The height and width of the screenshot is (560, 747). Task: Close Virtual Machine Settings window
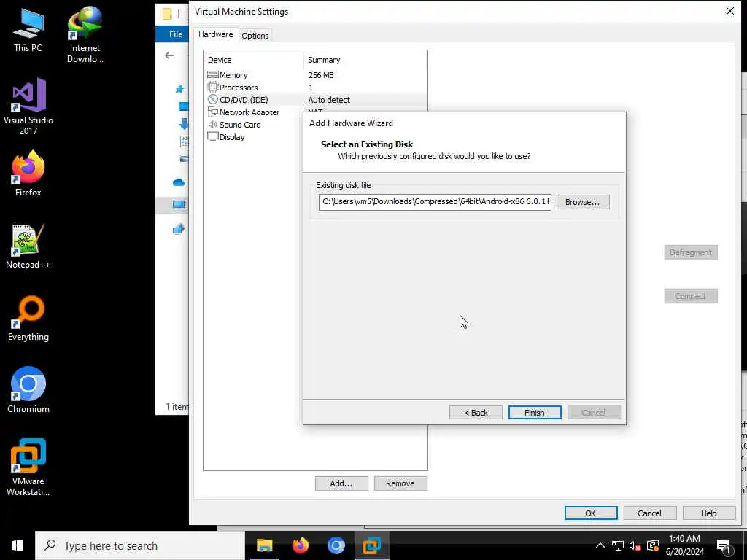pos(729,11)
